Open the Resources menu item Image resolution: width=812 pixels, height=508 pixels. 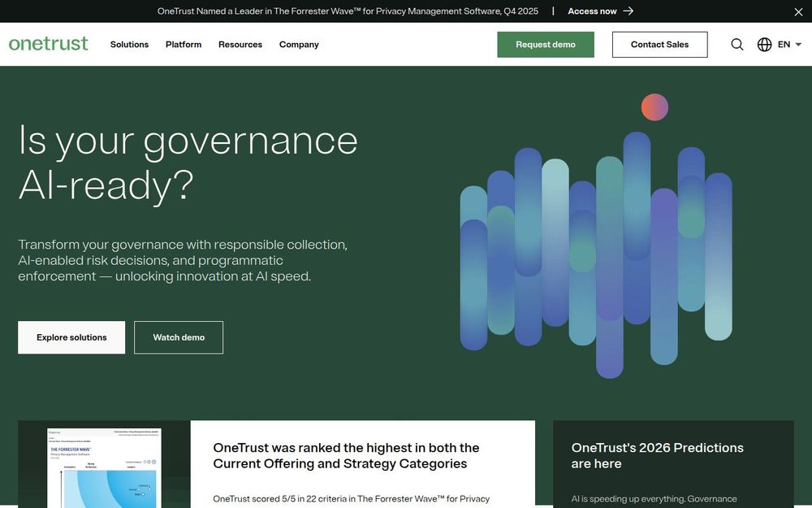(240, 45)
